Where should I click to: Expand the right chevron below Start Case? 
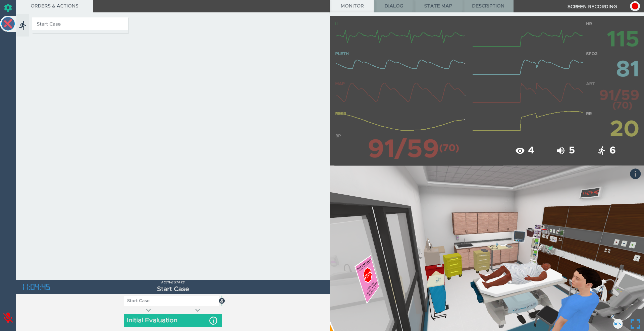198,310
